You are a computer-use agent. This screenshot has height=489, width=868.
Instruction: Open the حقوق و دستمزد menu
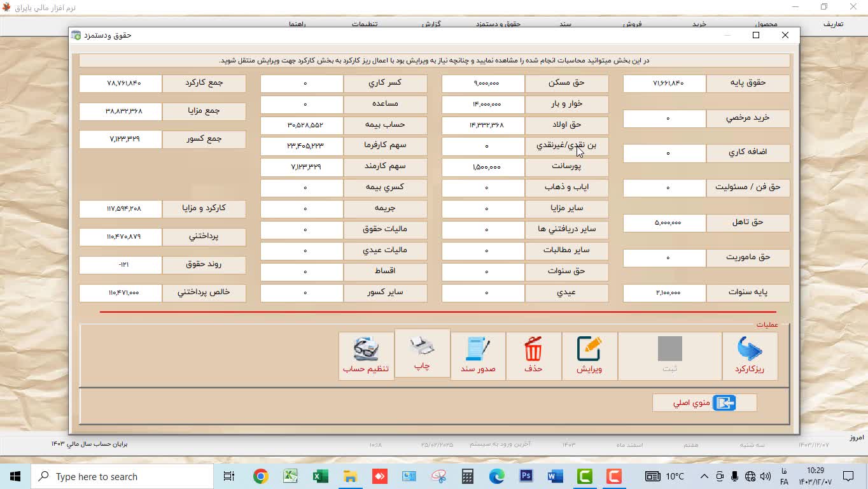pos(498,24)
